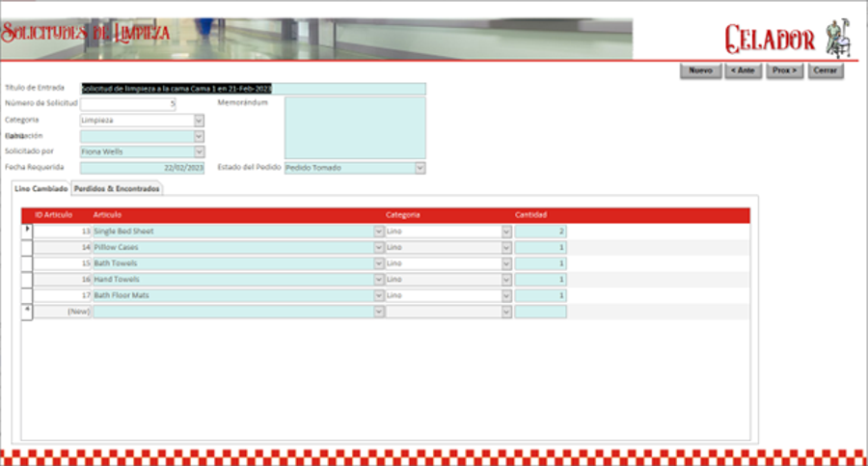Open category dropdown in Pillow Cases row
The height and width of the screenshot is (466, 868).
pos(506,248)
